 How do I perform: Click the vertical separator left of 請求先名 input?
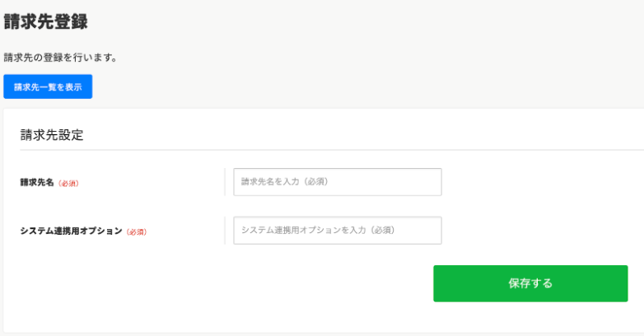click(x=225, y=182)
